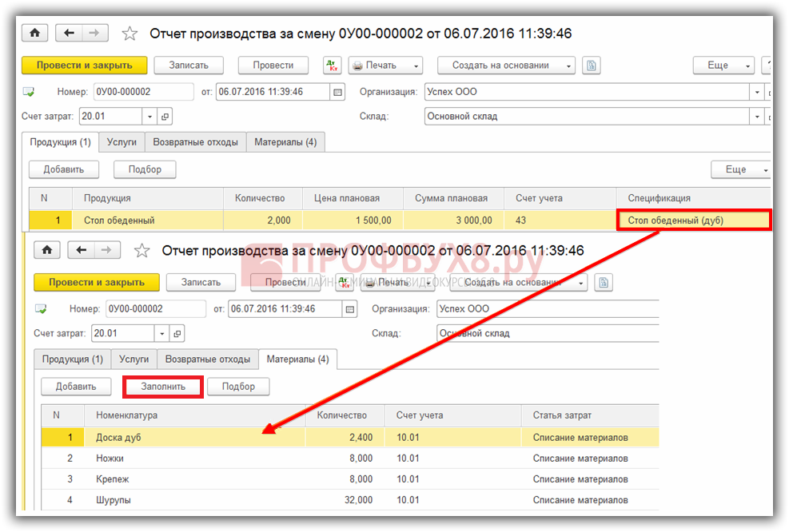Click the open icon beside the upper Счет затрат field
The width and height of the screenshot is (789, 532).
pos(165,117)
